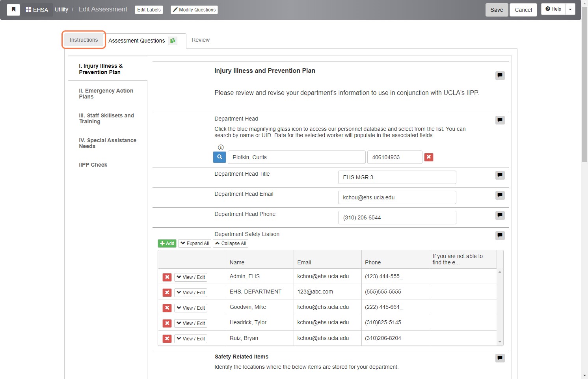Screen dimensions: 588x379
Task: Clear Department Head with red X
Action: pyautogui.click(x=429, y=157)
